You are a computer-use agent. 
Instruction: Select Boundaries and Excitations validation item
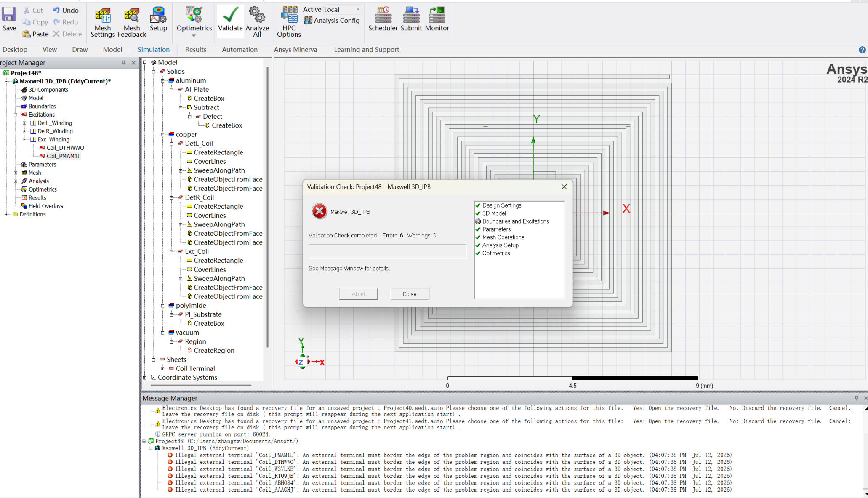point(515,221)
